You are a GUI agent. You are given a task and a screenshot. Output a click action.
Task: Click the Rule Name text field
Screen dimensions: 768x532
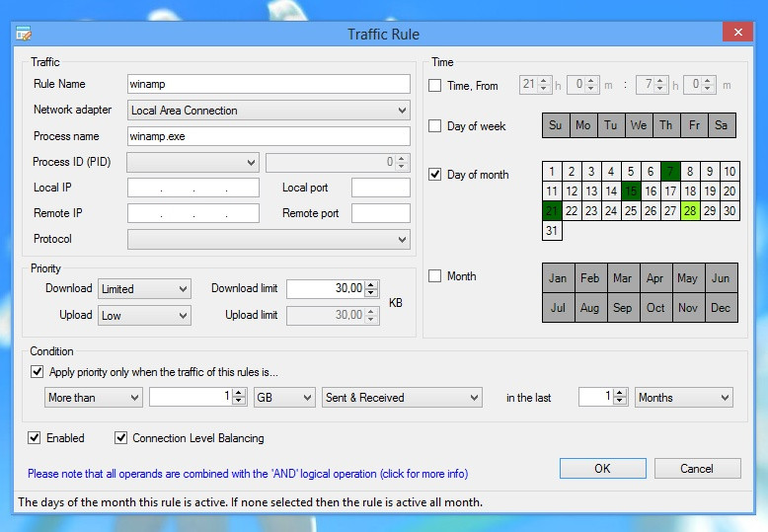[x=269, y=84]
